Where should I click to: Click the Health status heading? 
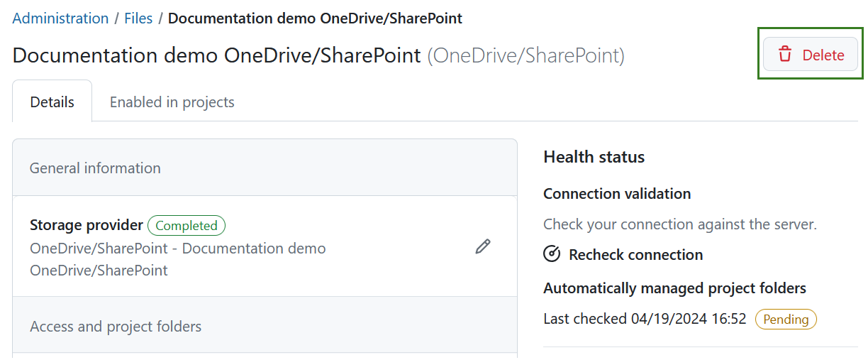[x=594, y=157]
